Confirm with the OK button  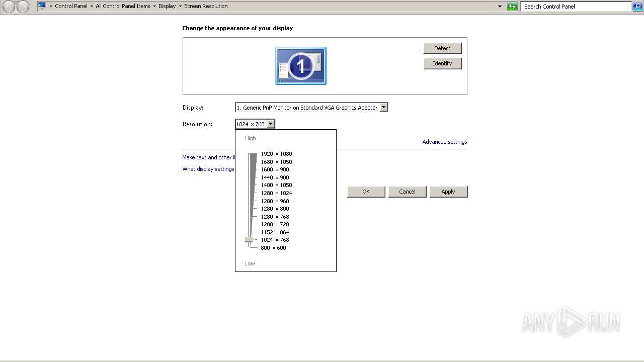366,192
